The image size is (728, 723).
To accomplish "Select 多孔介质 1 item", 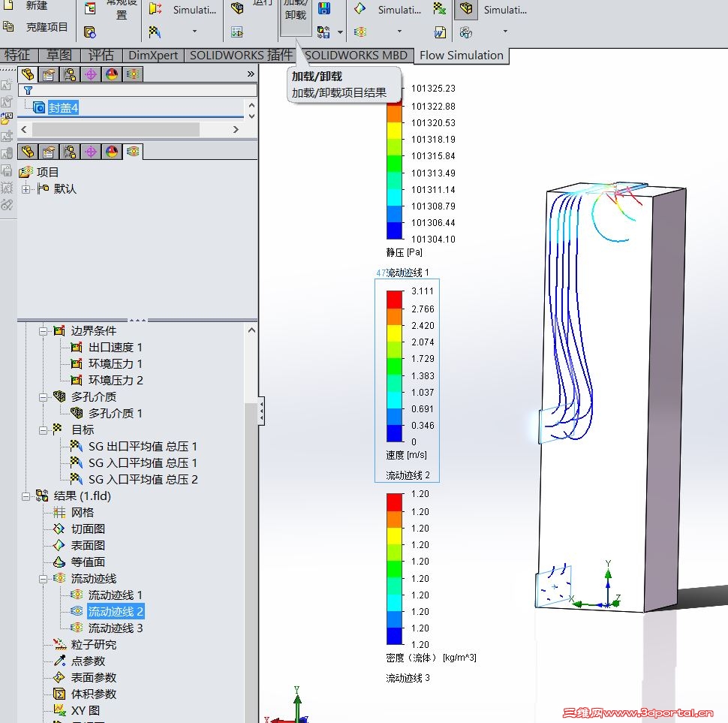I will click(x=115, y=413).
